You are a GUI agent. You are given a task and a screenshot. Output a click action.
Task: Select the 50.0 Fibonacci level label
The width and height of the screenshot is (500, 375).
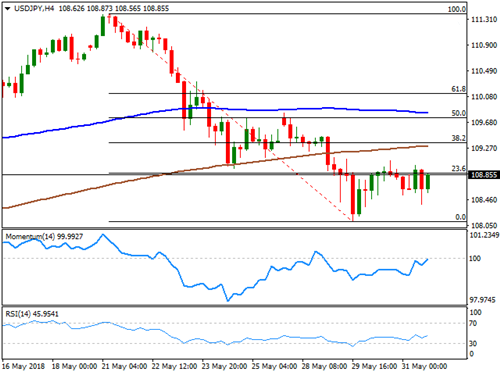click(x=459, y=113)
